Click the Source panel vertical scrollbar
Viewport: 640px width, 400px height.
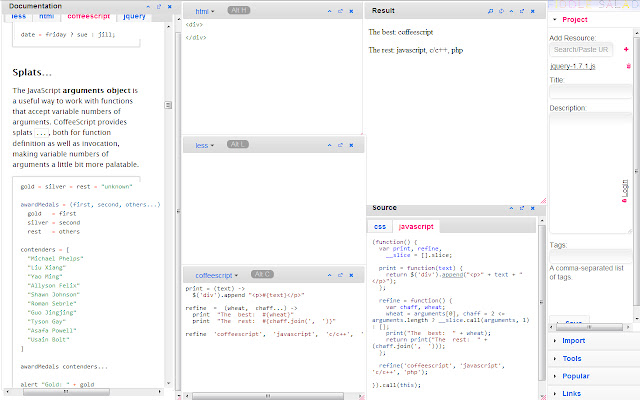click(542, 302)
